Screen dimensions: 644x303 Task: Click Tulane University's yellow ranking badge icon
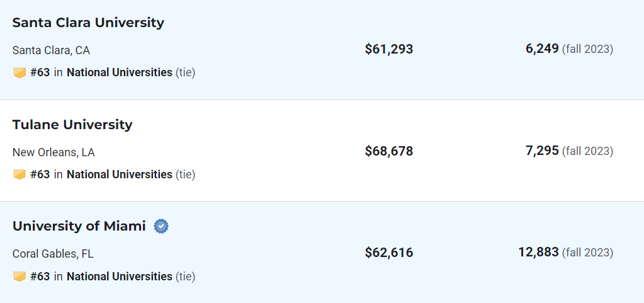pyautogui.click(x=20, y=174)
